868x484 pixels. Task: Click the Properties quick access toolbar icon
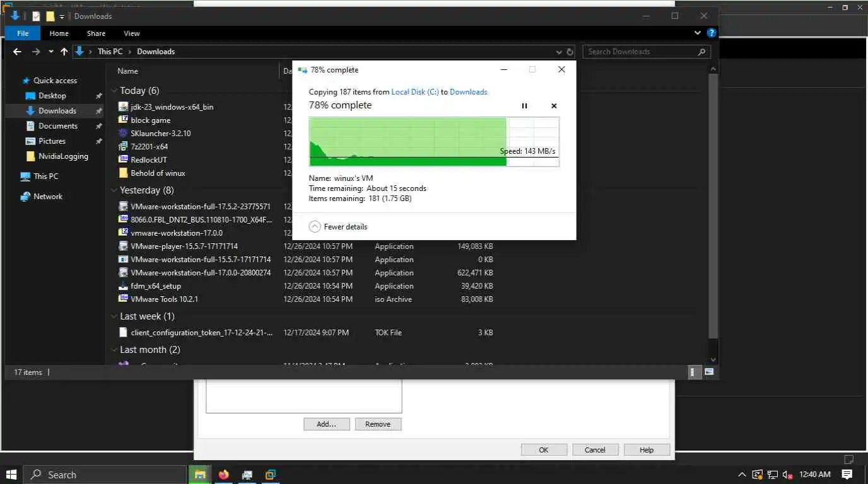(36, 16)
